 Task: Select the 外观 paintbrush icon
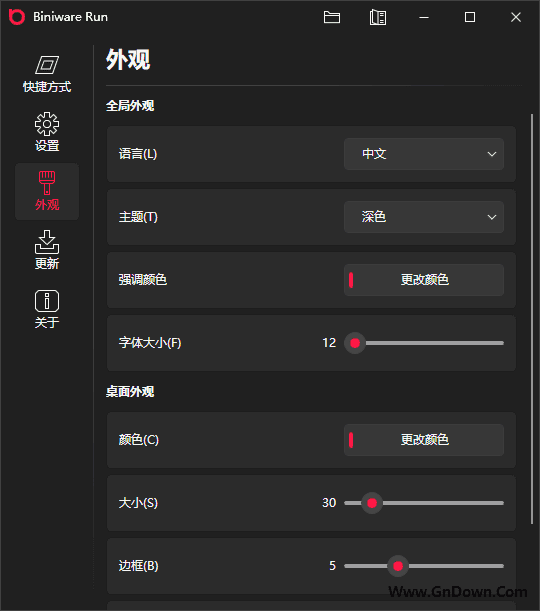(x=47, y=182)
